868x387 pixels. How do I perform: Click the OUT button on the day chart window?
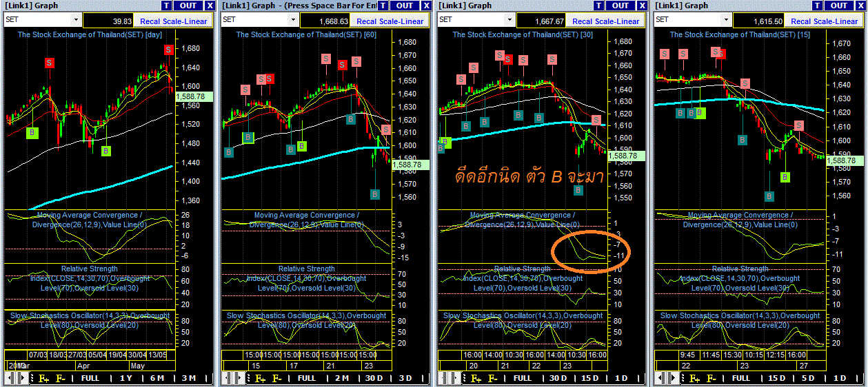pos(188,6)
